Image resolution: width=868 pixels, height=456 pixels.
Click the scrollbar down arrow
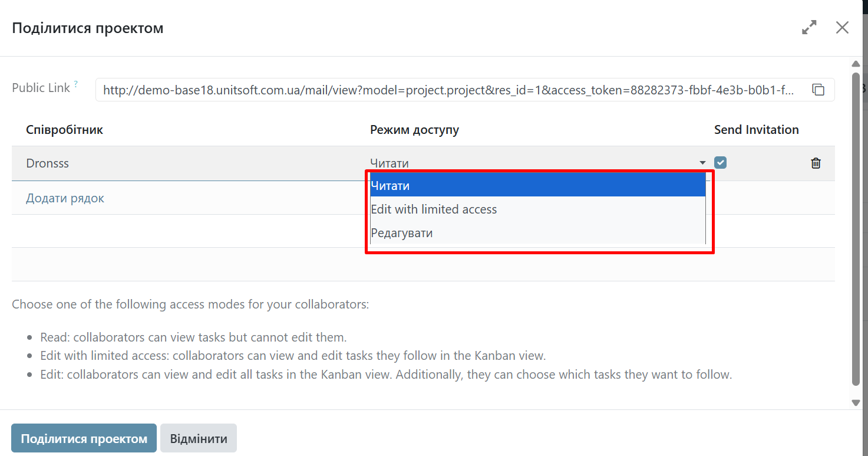(x=856, y=402)
